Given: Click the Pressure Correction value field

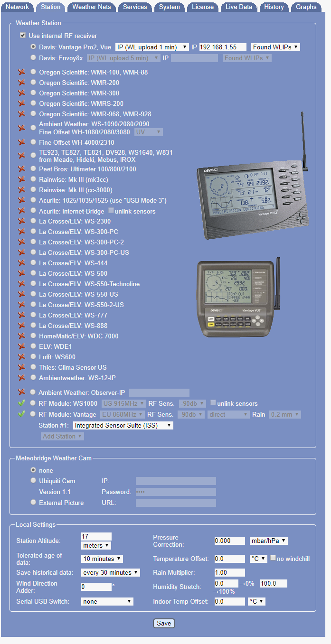Looking at the screenshot, I should (x=230, y=541).
